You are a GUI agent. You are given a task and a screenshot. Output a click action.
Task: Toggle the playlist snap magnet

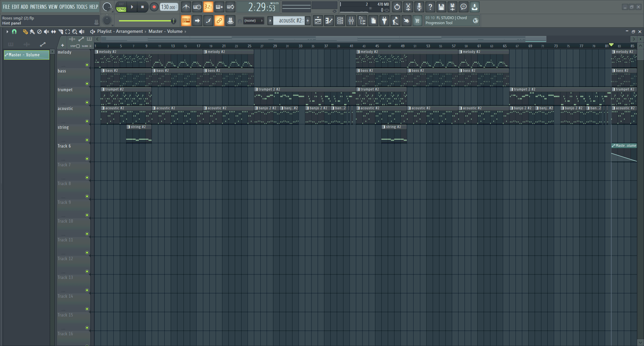click(x=14, y=32)
